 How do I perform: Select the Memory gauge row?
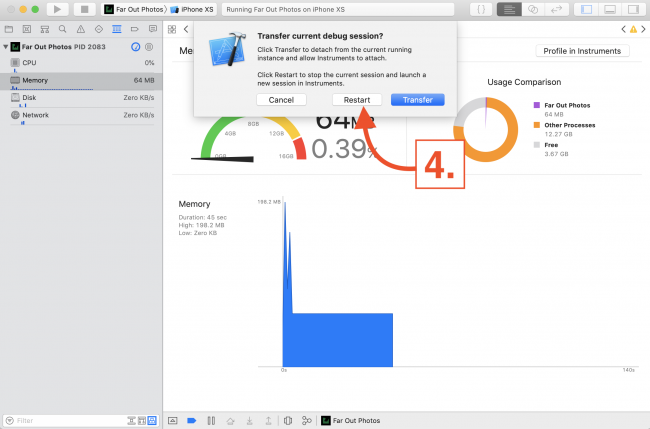[x=81, y=80]
